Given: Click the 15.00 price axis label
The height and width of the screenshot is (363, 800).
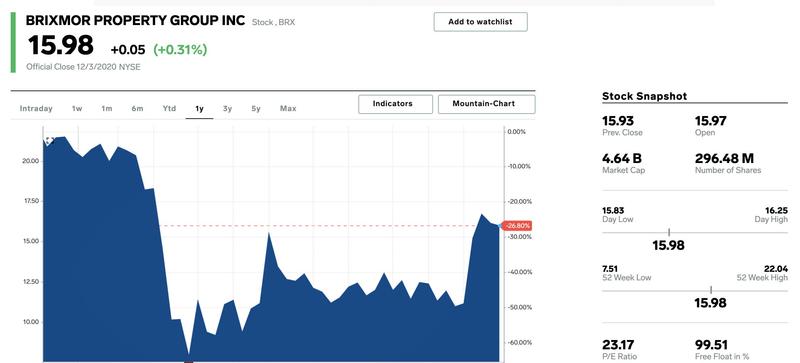Looking at the screenshot, I should (x=31, y=241).
